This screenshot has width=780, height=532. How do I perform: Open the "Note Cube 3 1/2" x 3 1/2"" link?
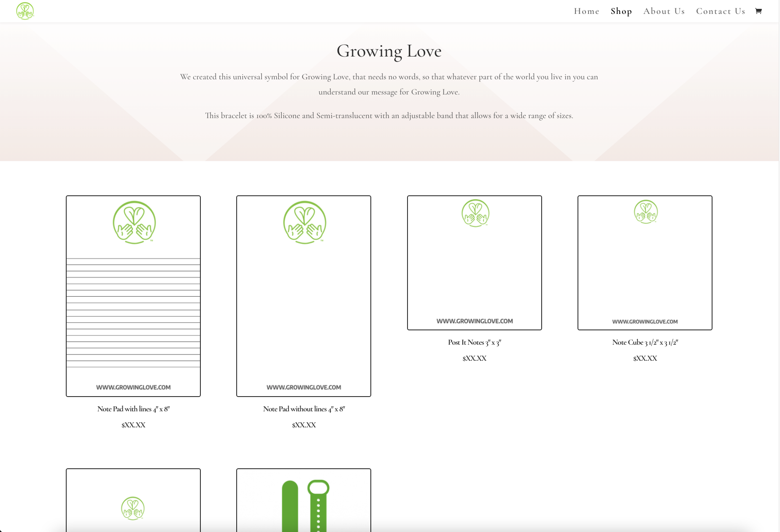[645, 342]
